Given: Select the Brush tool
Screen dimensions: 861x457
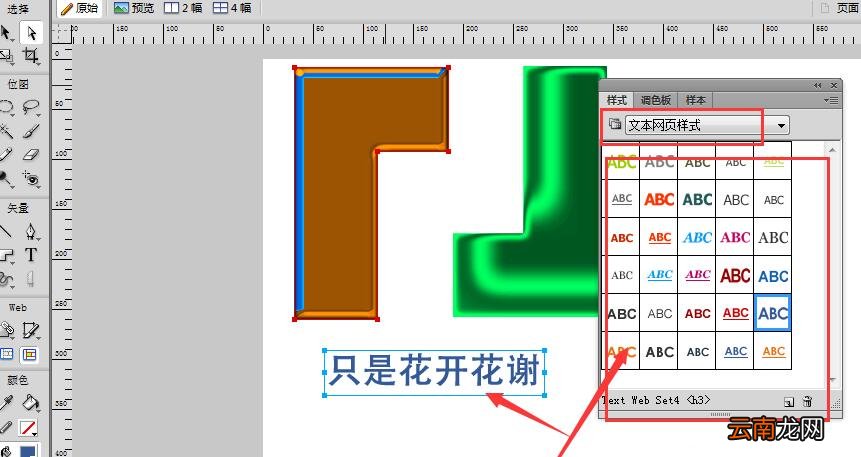Looking at the screenshot, I should 31,131.
